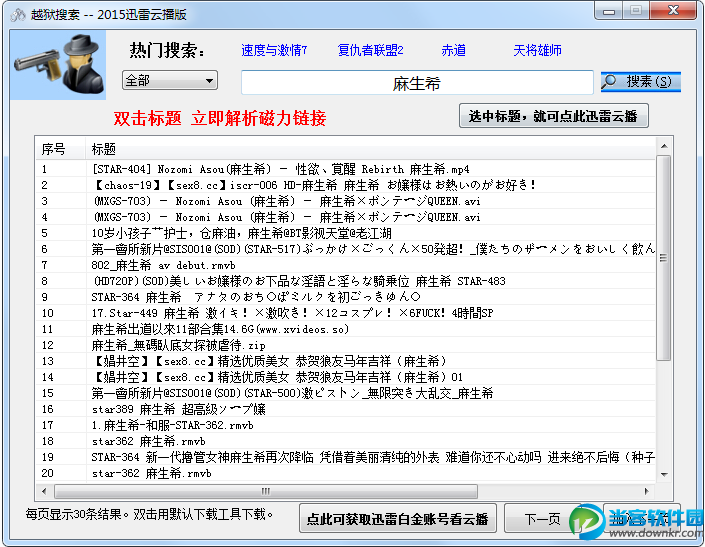Click the detective with gun logo image
Image resolution: width=705 pixels, height=547 pixels.
[x=58, y=65]
